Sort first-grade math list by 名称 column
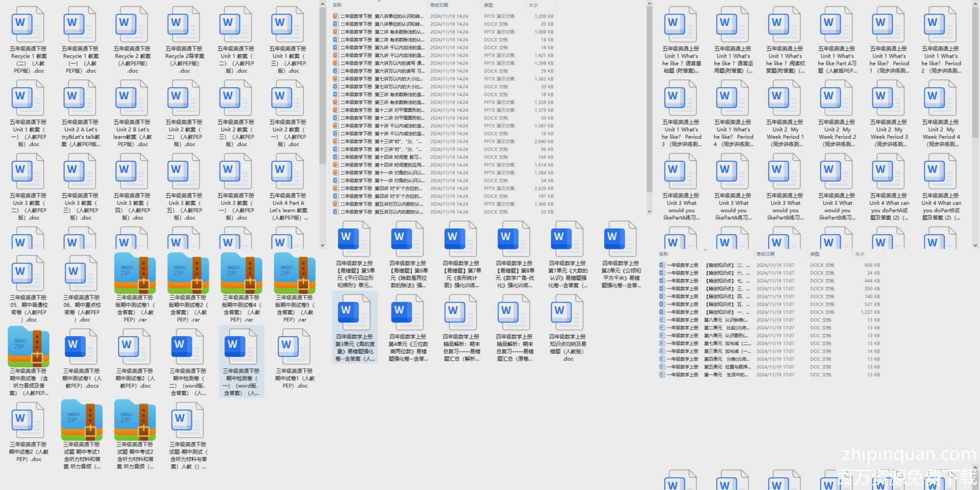 point(663,254)
